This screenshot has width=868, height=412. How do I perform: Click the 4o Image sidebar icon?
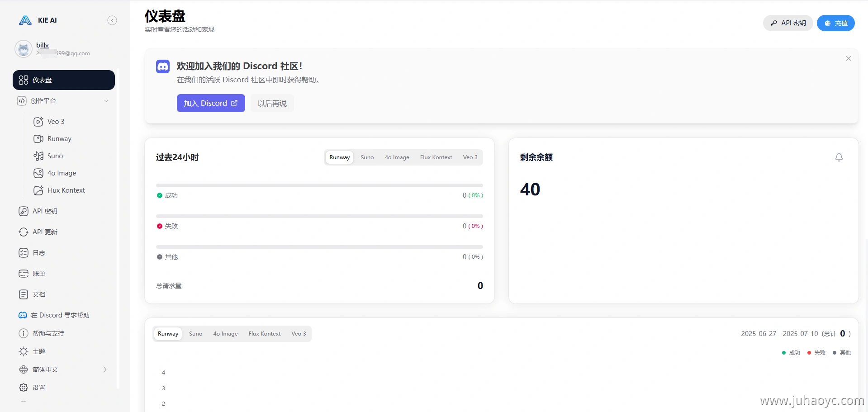(38, 173)
